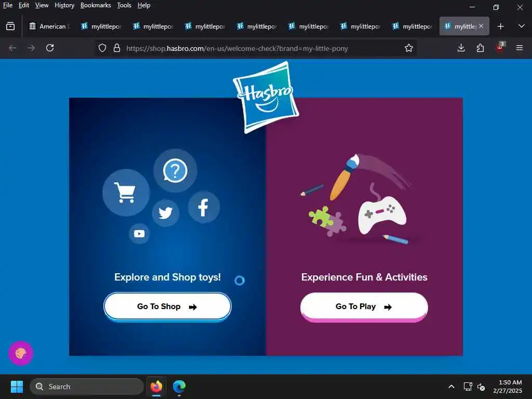532x399 pixels.
Task: Open the File menu
Action: point(8,5)
